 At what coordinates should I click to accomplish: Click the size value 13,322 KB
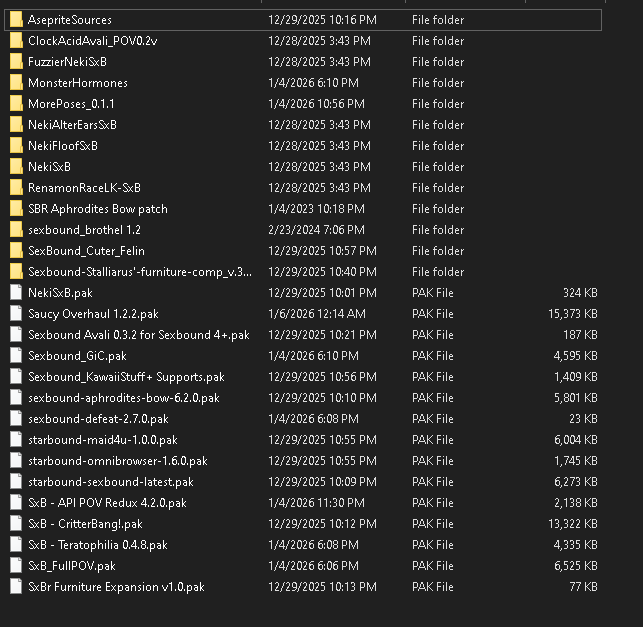pos(573,524)
